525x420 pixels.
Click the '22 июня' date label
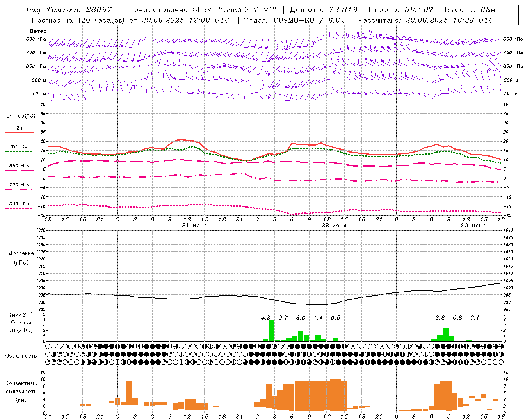(334, 226)
